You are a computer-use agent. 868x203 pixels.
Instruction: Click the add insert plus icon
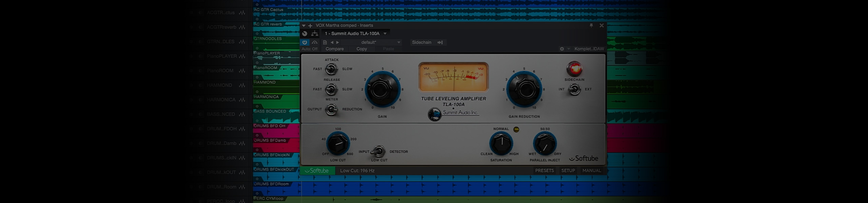[310, 25]
